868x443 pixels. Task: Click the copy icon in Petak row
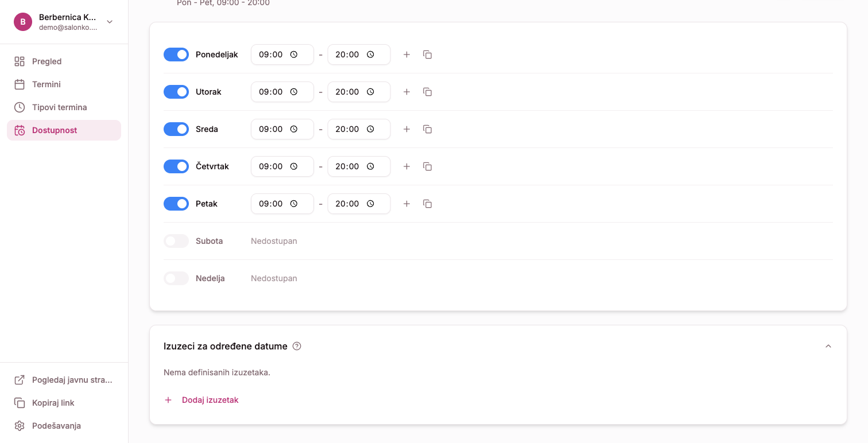click(427, 204)
